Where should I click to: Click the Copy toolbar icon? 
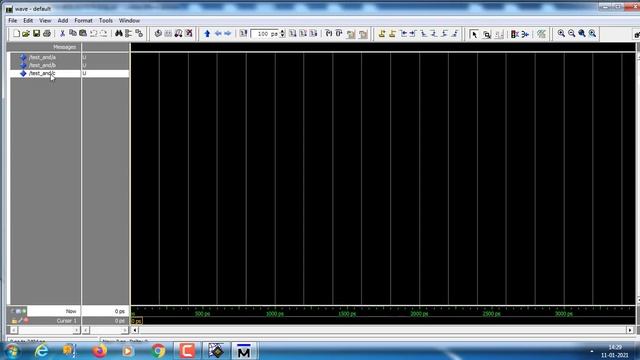(73, 33)
